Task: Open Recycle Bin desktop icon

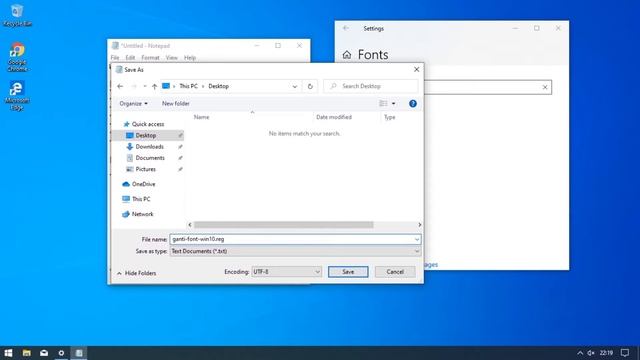Action: point(17,15)
